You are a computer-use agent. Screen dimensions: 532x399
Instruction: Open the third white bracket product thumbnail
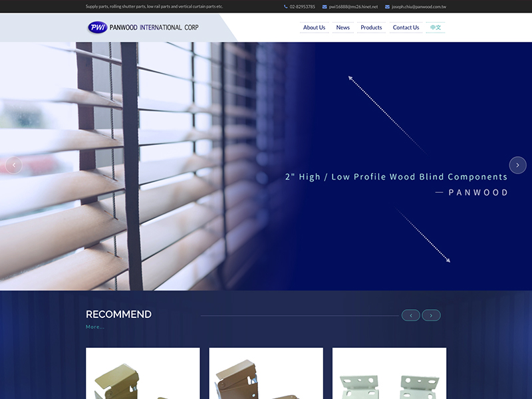(x=389, y=373)
